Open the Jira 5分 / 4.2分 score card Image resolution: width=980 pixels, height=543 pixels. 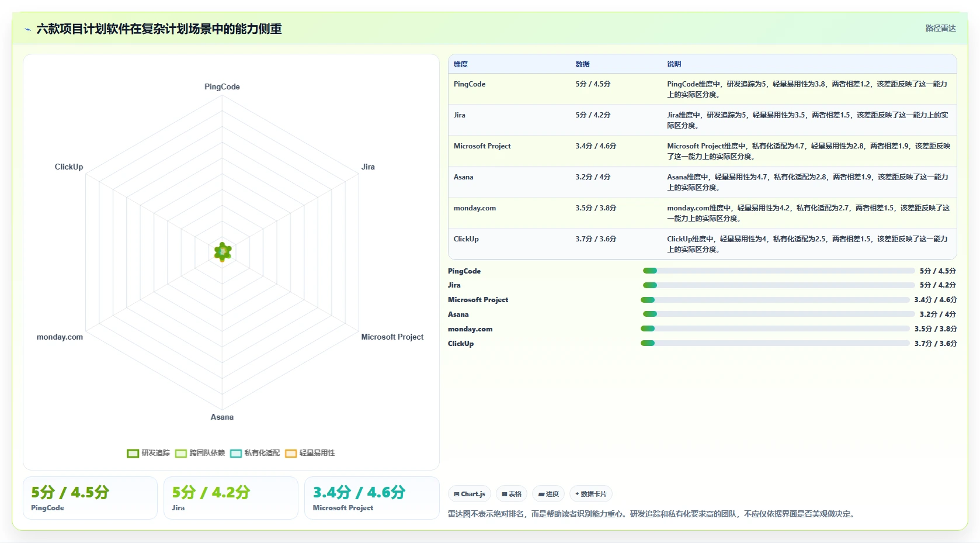[x=231, y=498]
